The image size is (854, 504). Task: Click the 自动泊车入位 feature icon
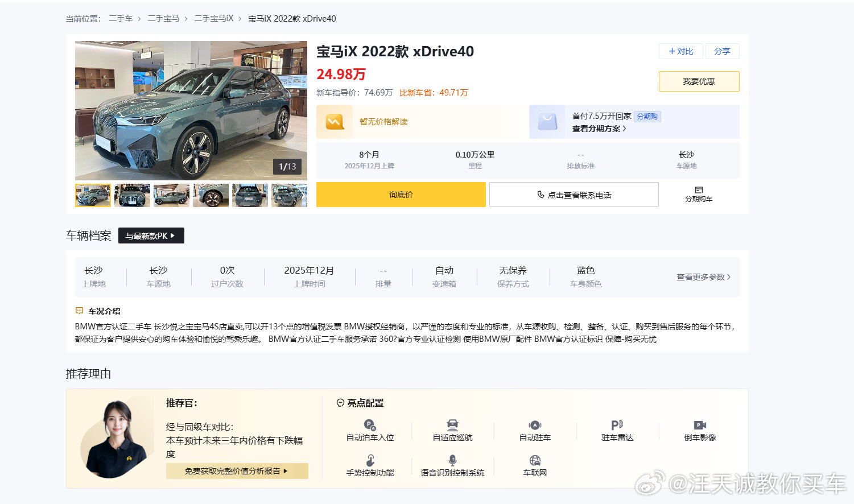(370, 425)
